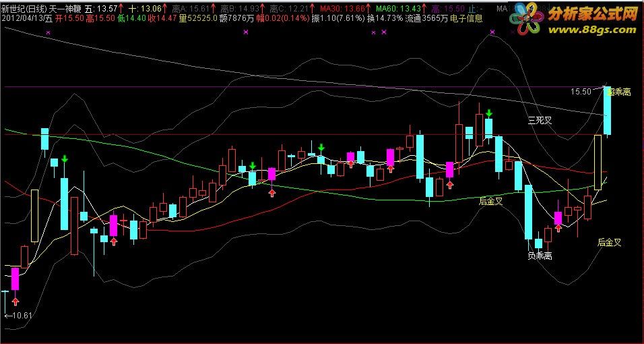Click the 三死叉 signal label
Viewport: 644px width, 344px height.
tap(540, 120)
